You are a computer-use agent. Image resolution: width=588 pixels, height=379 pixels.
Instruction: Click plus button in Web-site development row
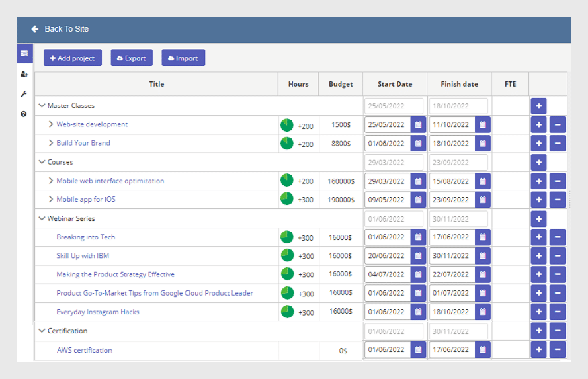[538, 124]
